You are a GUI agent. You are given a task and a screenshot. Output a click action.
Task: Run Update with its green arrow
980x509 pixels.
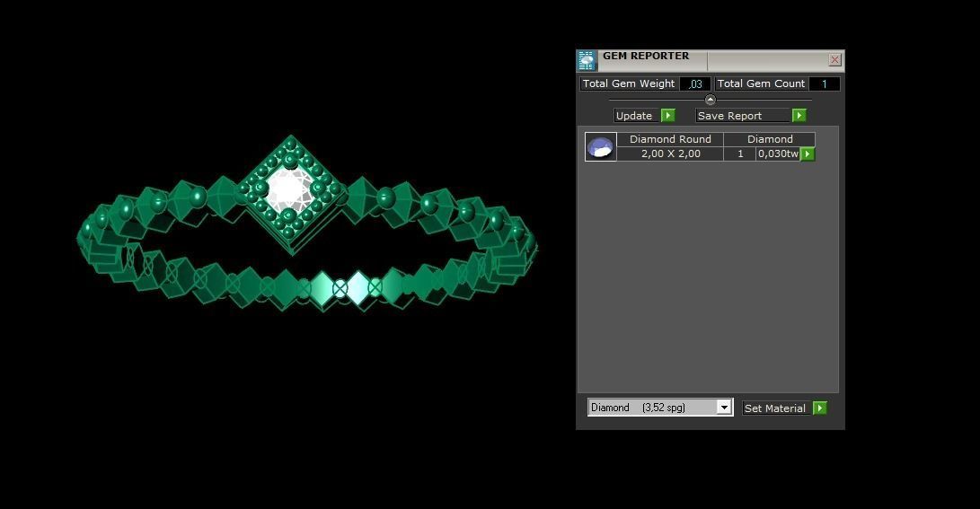(x=668, y=116)
